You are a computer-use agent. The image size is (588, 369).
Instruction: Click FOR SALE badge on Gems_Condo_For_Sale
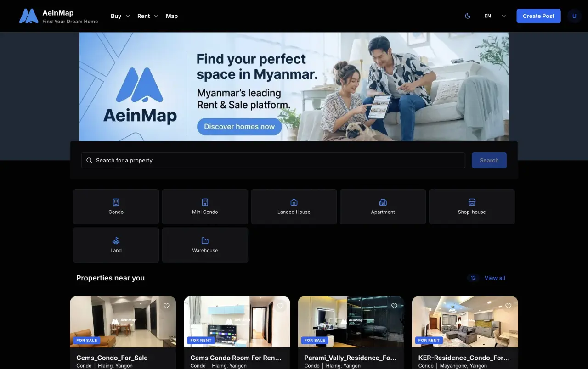point(87,341)
